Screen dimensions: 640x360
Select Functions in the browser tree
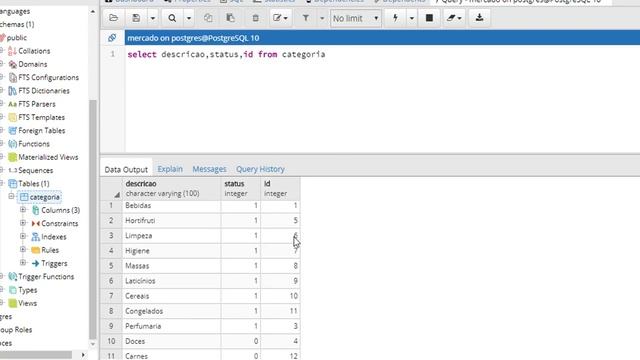coord(34,144)
